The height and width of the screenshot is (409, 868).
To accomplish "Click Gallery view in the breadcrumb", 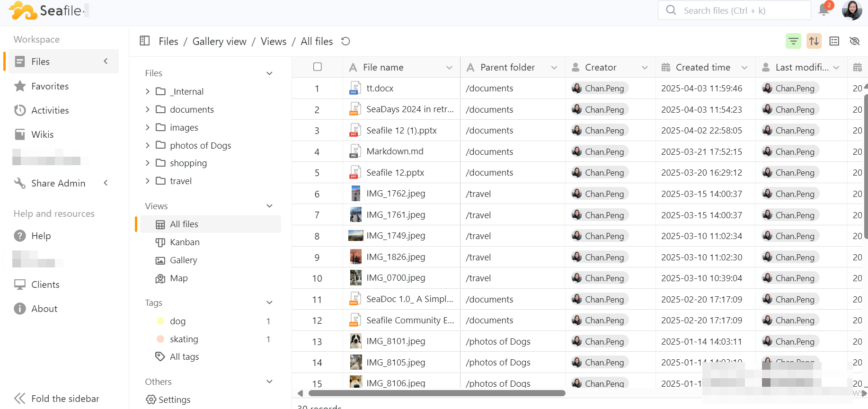I will [219, 42].
